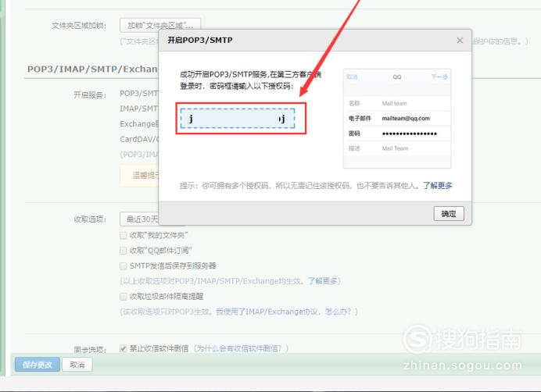Click the 开启POP3/SMTP dialog title
The image size is (541, 392).
200,40
